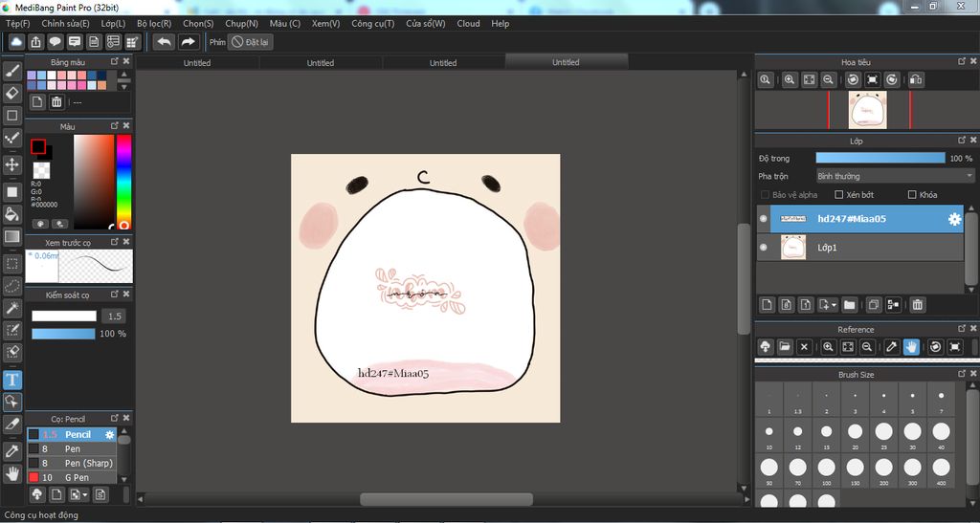
Task: Select the Hand tool in left toolbar
Action: 12,473
